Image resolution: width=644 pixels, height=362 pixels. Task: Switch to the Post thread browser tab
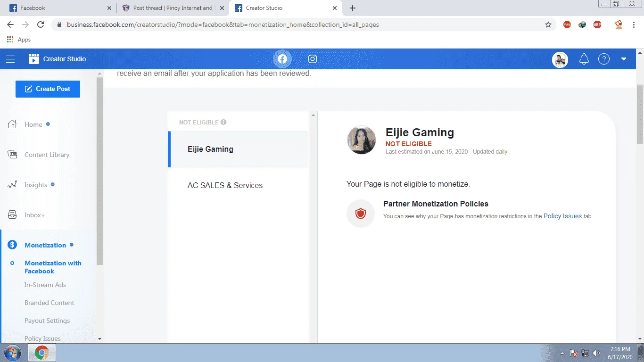click(x=173, y=8)
